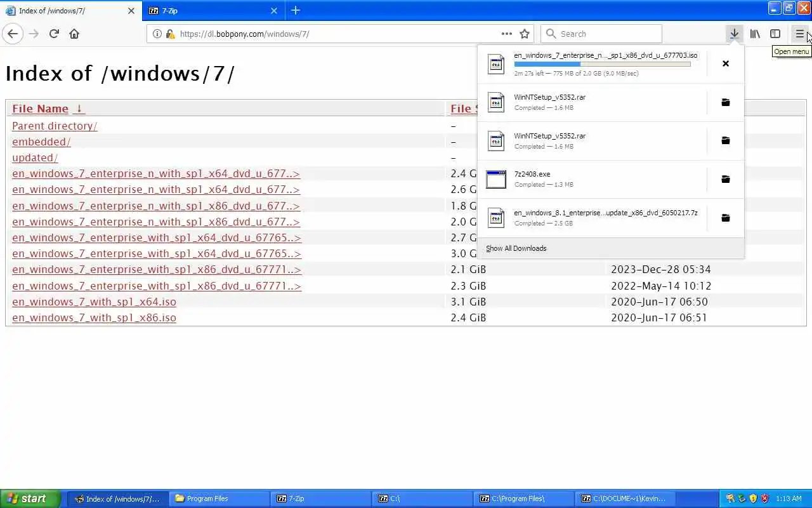This screenshot has height=508, width=812.
Task: Click the forward navigation arrow
Action: [x=34, y=34]
